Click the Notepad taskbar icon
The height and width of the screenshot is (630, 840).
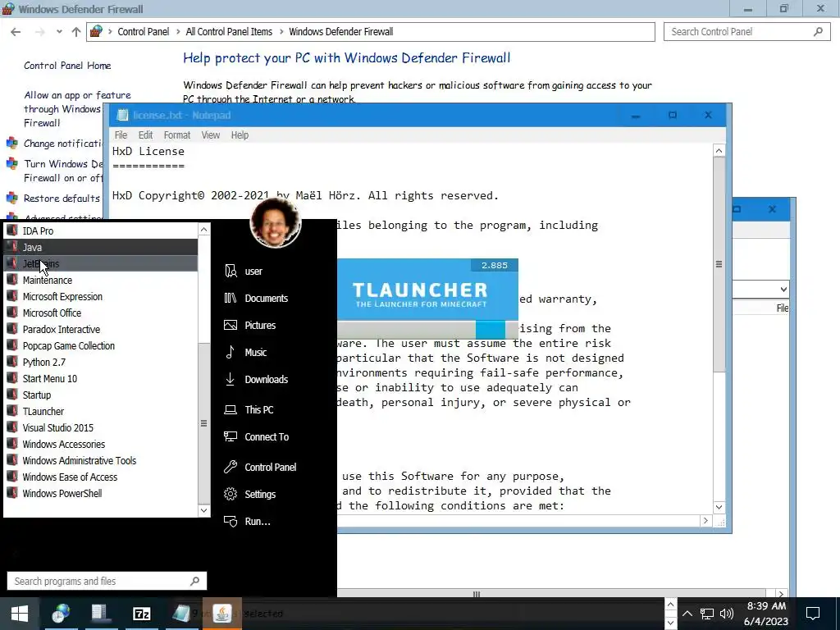(181, 614)
